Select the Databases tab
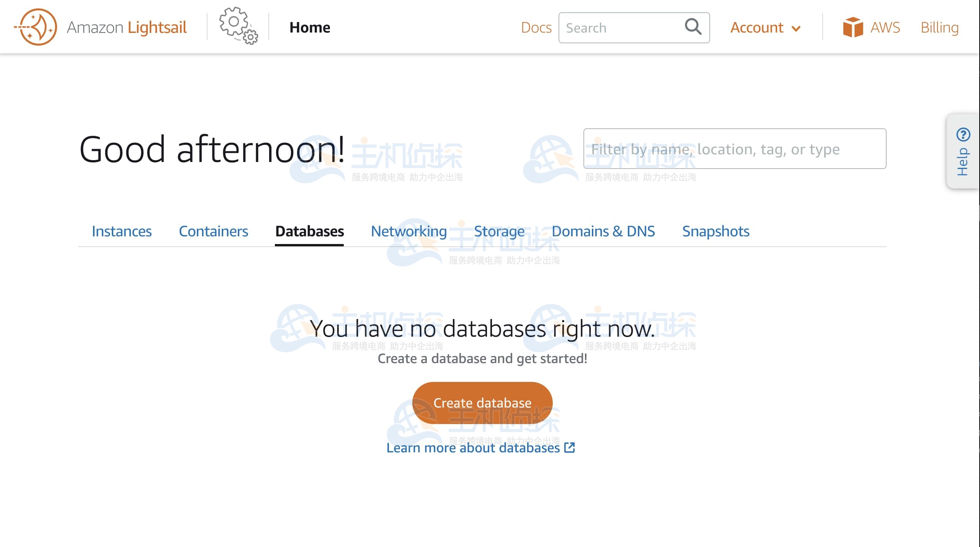This screenshot has width=980, height=547. [x=309, y=231]
